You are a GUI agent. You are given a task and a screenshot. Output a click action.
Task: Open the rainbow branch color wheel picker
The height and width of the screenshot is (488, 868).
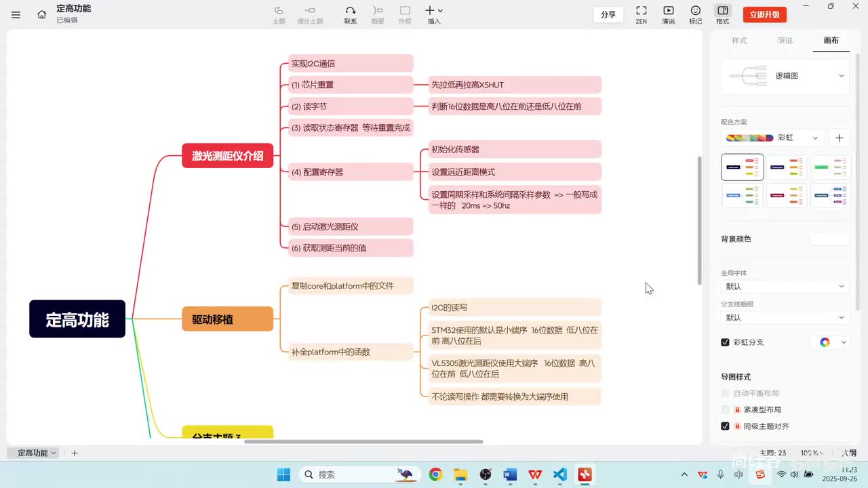click(825, 342)
